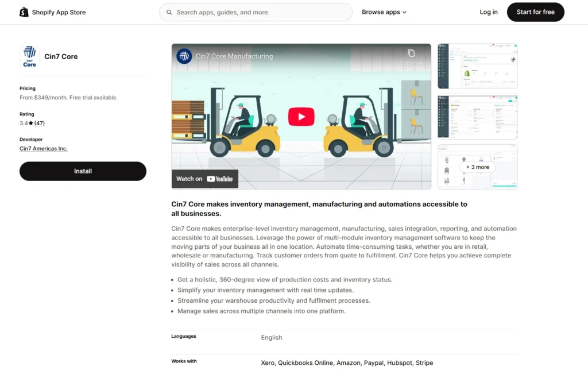Click the Cin7 channel avatar on video
Viewport: 588px width, 374px height.
coord(184,56)
